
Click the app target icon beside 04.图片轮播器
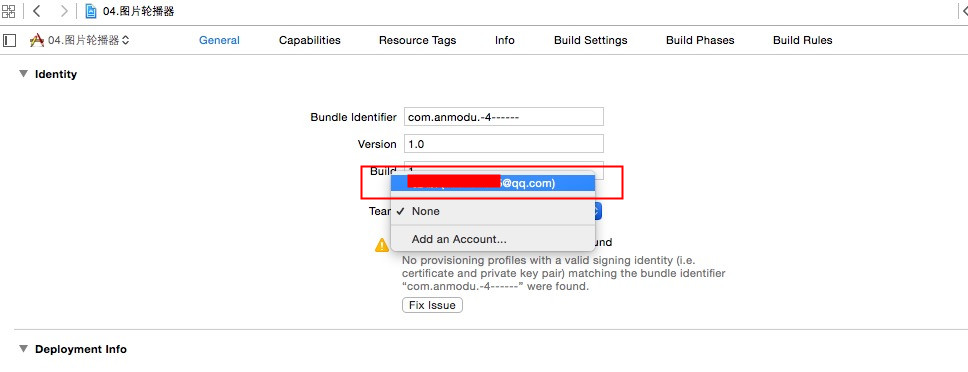37,40
